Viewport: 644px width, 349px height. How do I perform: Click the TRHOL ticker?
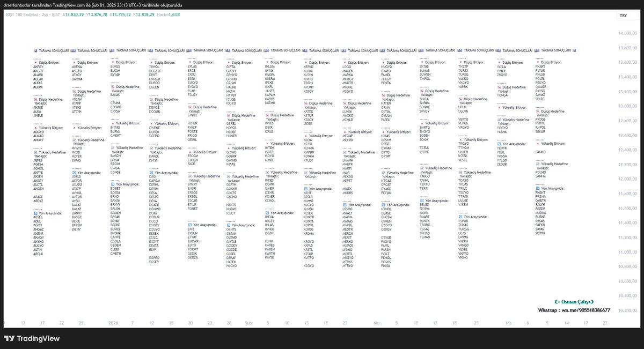click(x=155, y=66)
